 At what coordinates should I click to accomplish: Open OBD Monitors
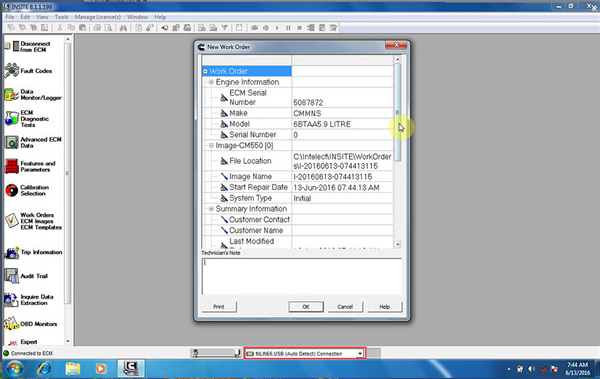click(31, 323)
